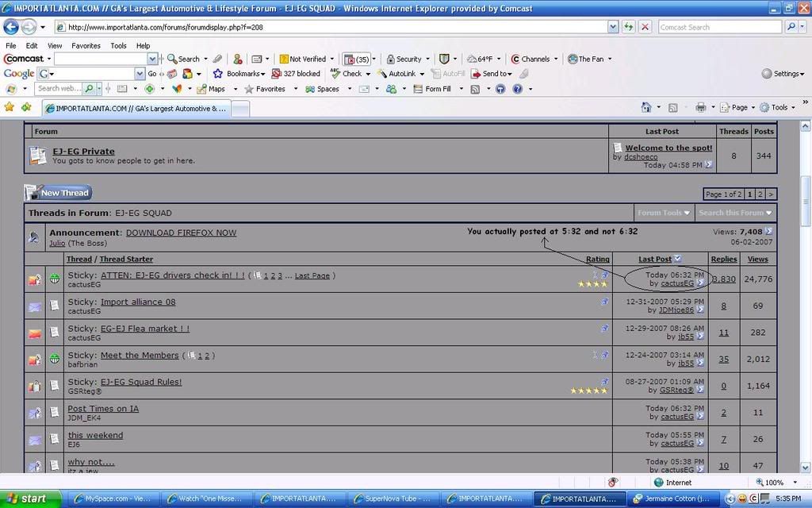Image resolution: width=812 pixels, height=508 pixels.
Task: Expand the Forum Tools dropdown
Action: tap(664, 213)
